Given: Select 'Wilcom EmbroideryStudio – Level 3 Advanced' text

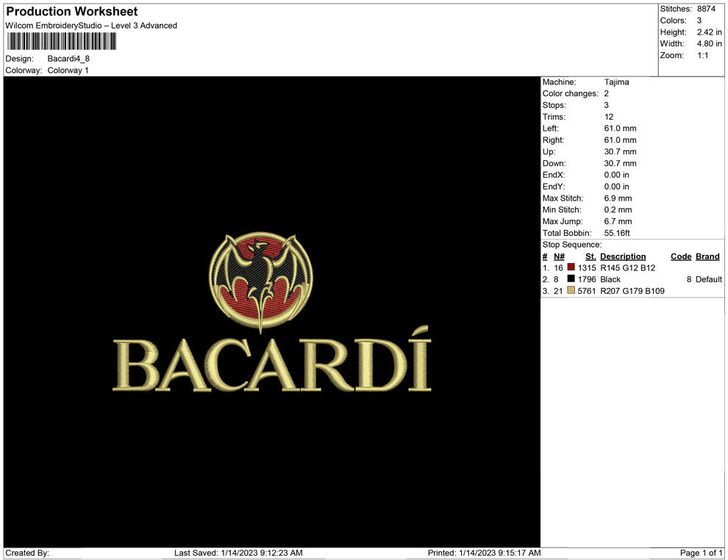Looking at the screenshot, I should (x=91, y=26).
